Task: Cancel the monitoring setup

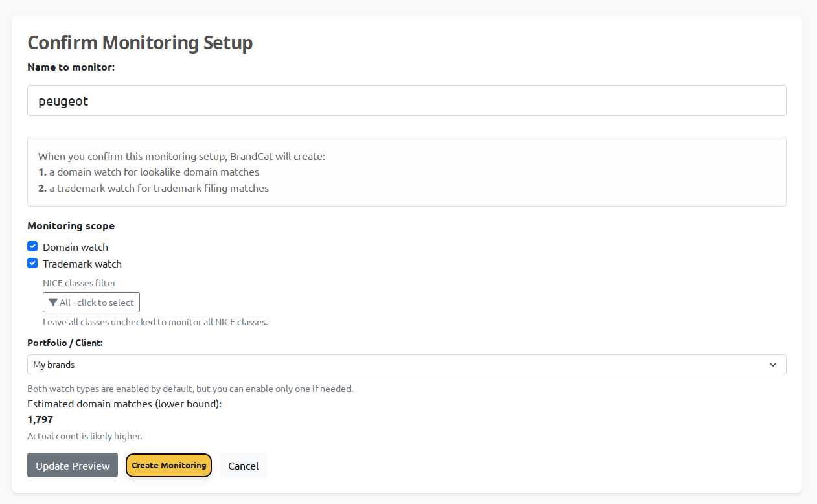Action: (x=244, y=465)
